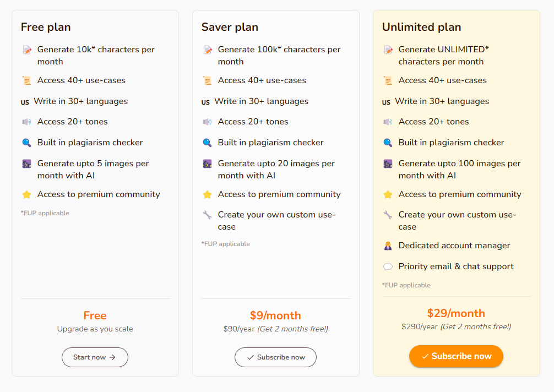Image resolution: width=554 pixels, height=392 pixels.
Task: Click Subscribe now under Saver plan
Action: click(x=275, y=357)
